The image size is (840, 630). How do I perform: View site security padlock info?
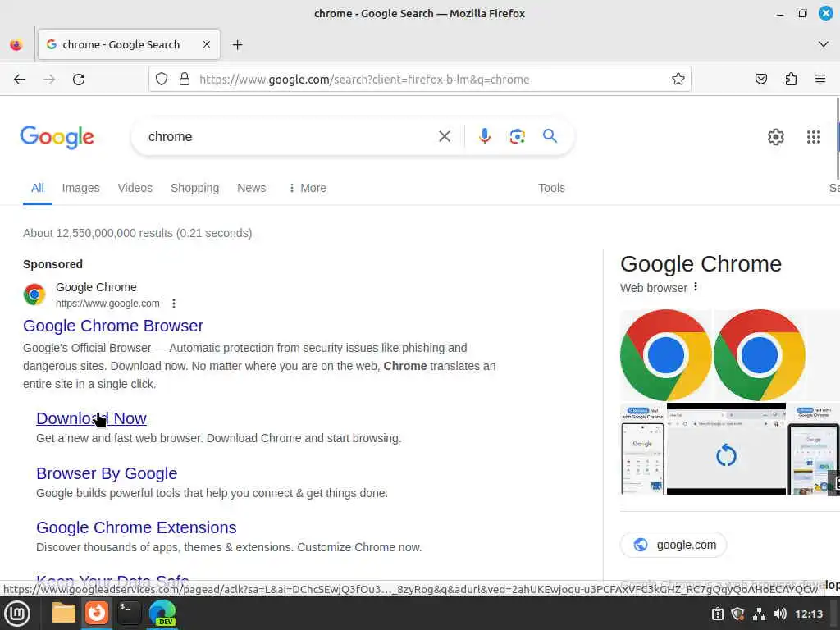point(185,80)
